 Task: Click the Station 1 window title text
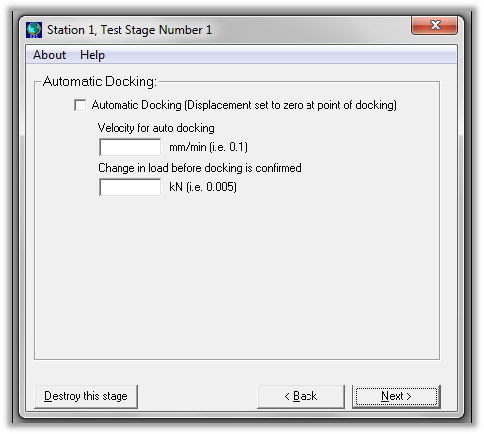pos(130,30)
